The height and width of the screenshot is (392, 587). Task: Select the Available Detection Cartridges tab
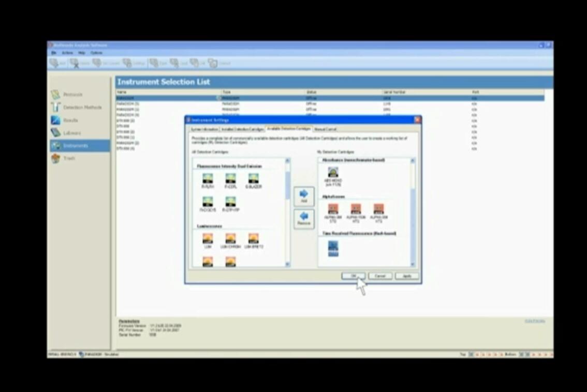(x=289, y=129)
